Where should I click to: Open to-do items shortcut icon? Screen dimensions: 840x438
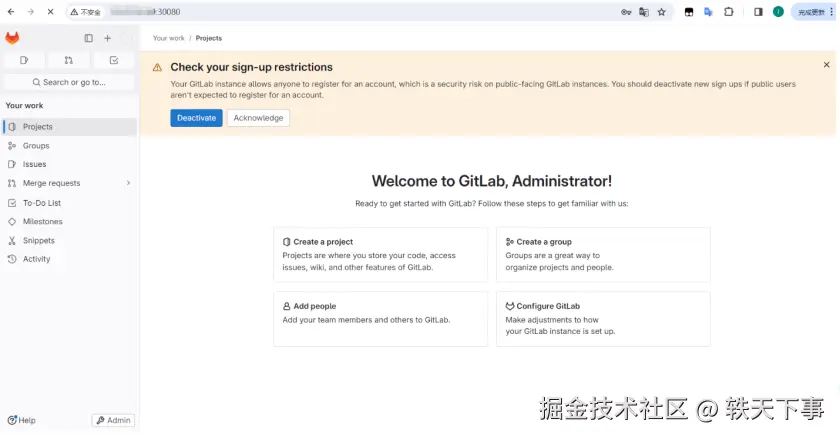pyautogui.click(x=114, y=61)
